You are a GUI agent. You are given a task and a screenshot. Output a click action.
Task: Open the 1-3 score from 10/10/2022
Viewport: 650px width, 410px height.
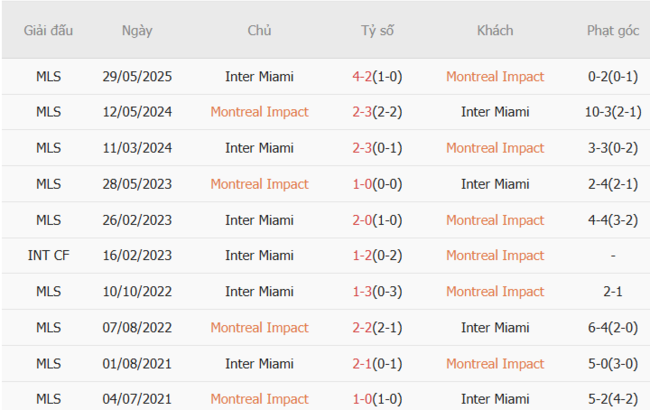click(377, 292)
